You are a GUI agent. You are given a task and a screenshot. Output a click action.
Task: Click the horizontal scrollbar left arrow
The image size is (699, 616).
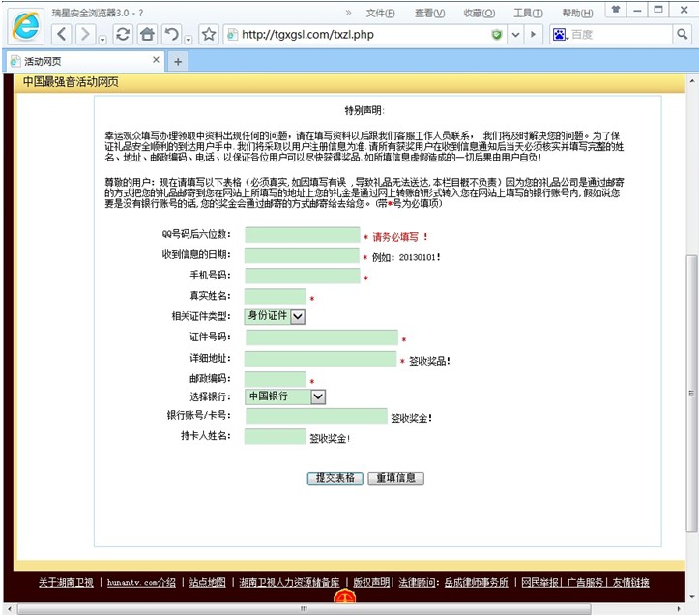pyautogui.click(x=9, y=608)
